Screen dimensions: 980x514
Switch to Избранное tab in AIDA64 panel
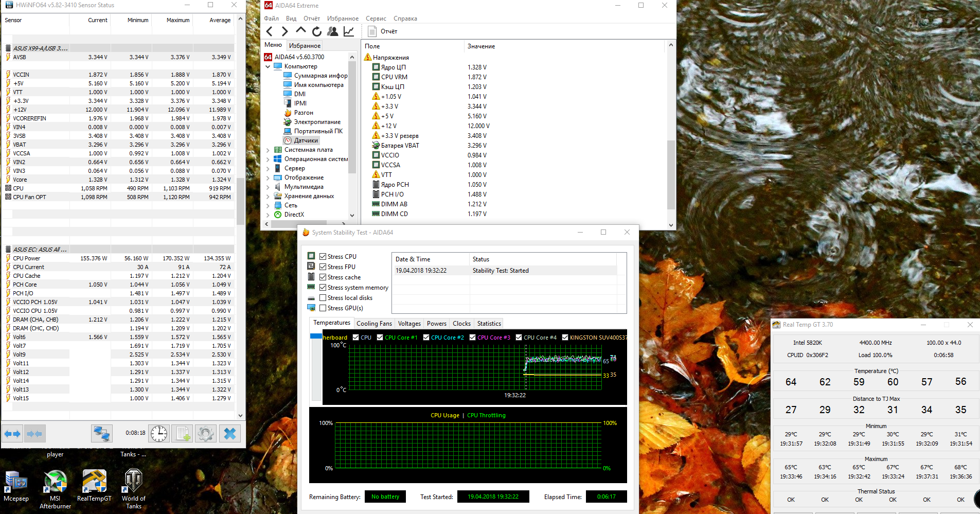305,46
